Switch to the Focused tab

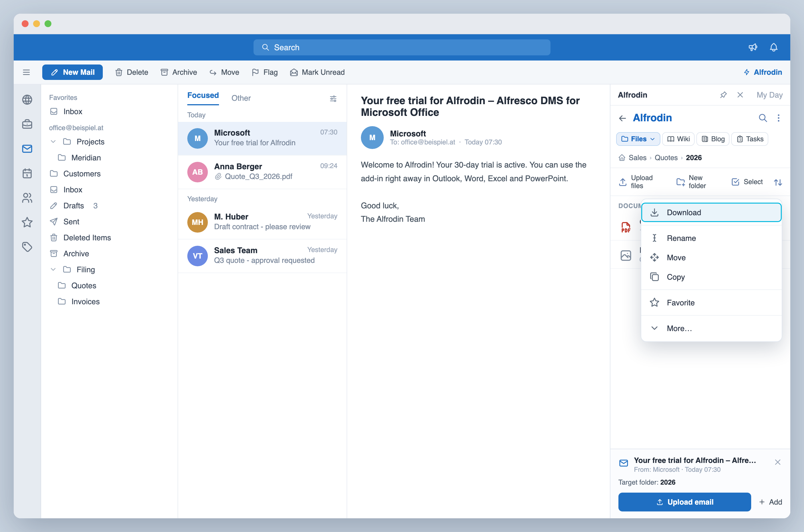click(203, 96)
